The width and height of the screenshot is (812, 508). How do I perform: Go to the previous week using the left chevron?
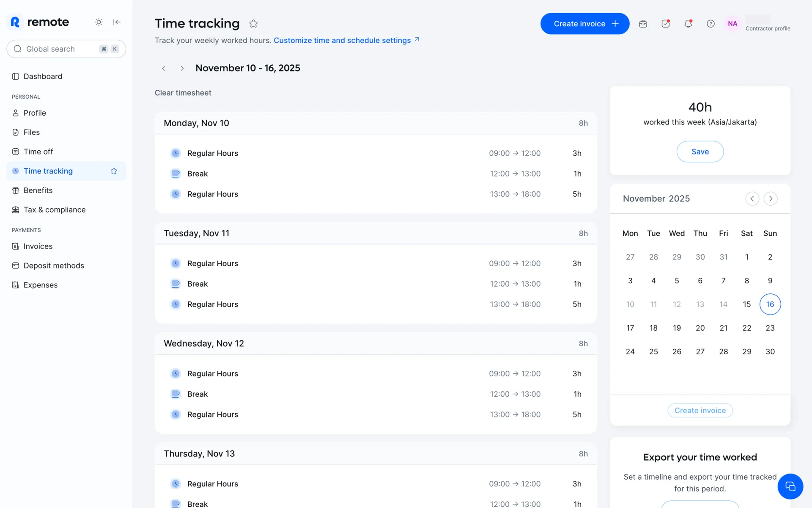point(164,68)
